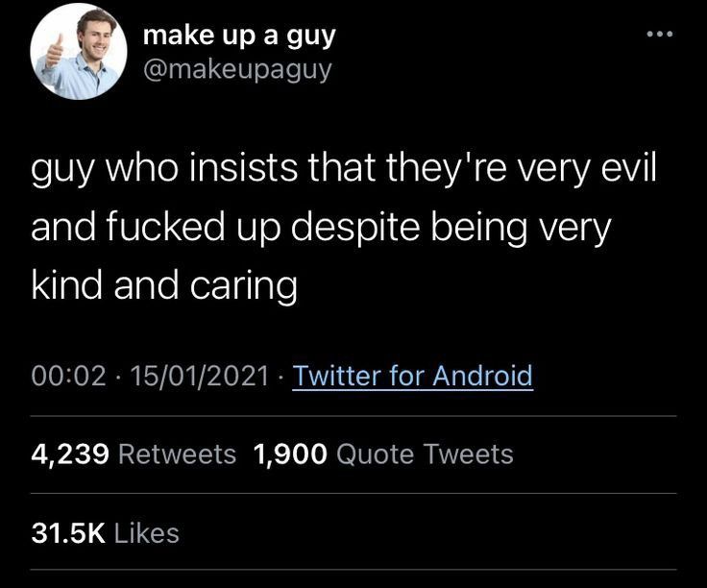Click the make up a guy profile picture

click(x=79, y=52)
